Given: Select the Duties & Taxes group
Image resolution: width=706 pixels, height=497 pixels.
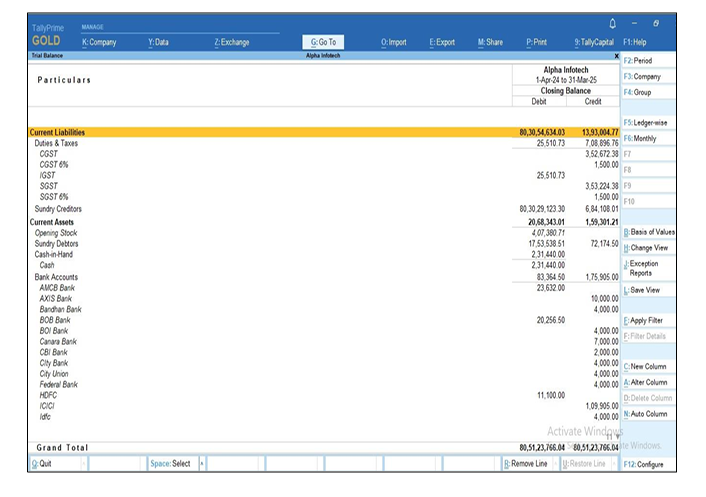Looking at the screenshot, I should click(x=324, y=143).
